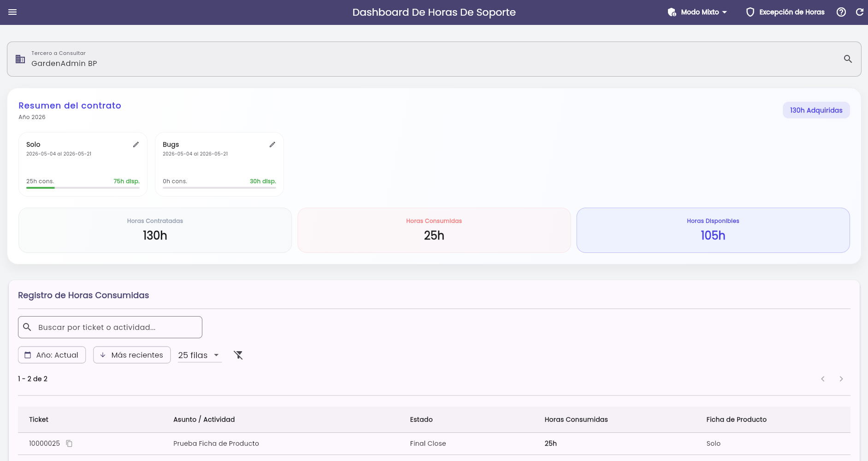The image size is (868, 461).
Task: Open the hamburger navigation menu
Action: (x=12, y=12)
